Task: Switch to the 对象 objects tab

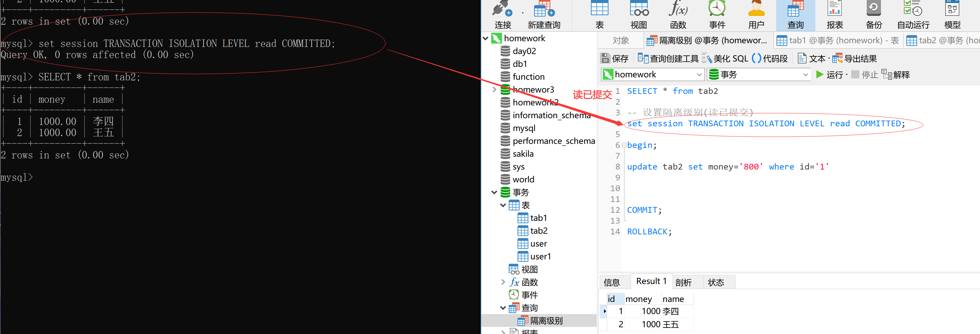Action: [621, 40]
